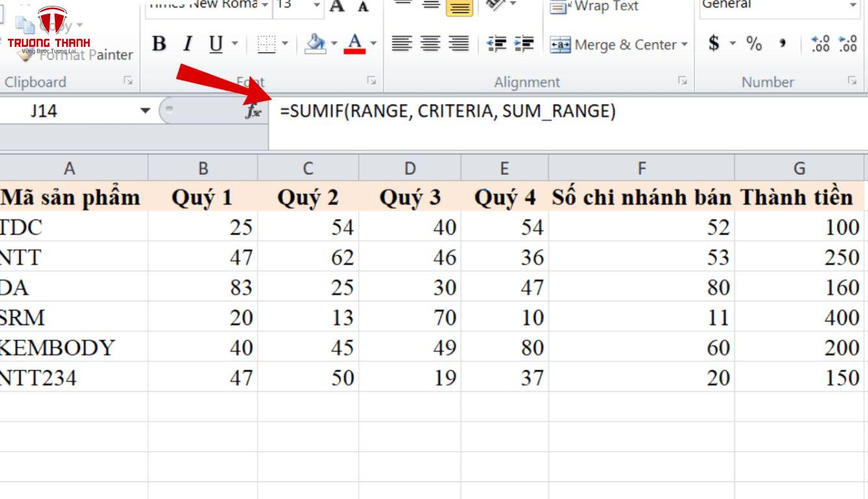Select header cell 'Quý 1'
The height and width of the screenshot is (499, 868).
pyautogui.click(x=203, y=197)
